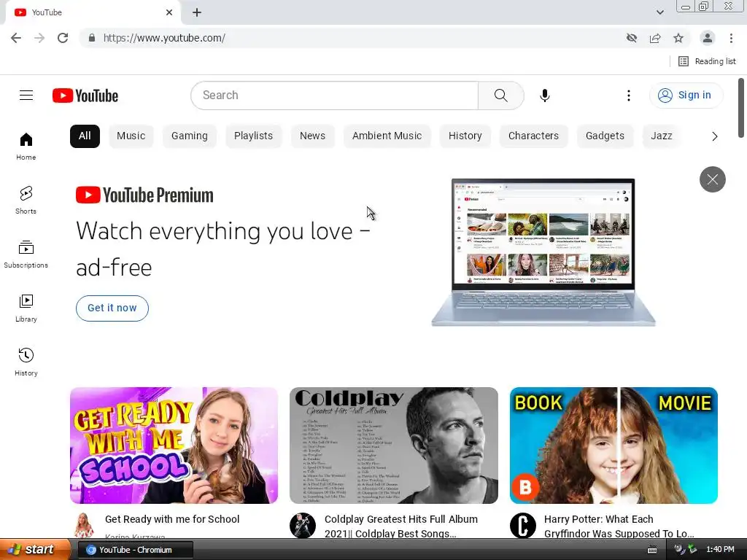Click the YouTube logo
This screenshot has width=747, height=560.
click(85, 96)
